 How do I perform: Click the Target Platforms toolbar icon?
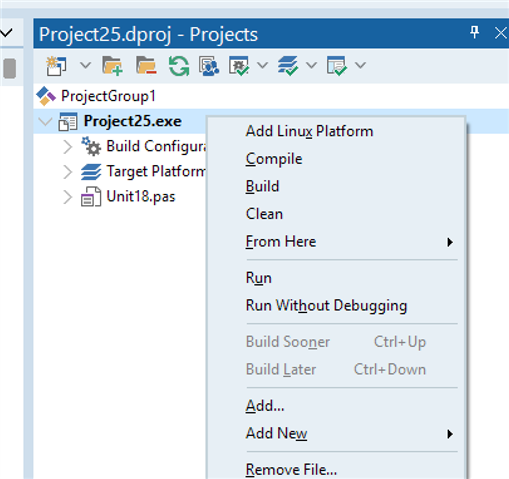pyautogui.click(x=288, y=66)
